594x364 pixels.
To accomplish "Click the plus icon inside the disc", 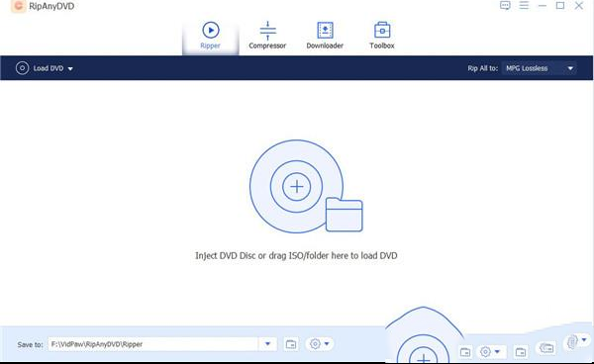I will pyautogui.click(x=296, y=187).
